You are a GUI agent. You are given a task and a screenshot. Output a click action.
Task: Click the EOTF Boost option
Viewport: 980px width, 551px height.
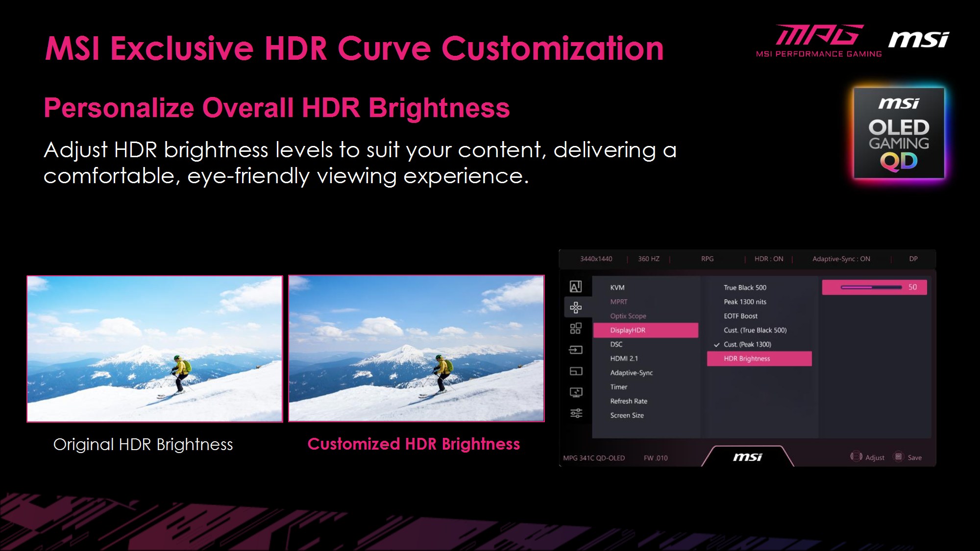[740, 316]
